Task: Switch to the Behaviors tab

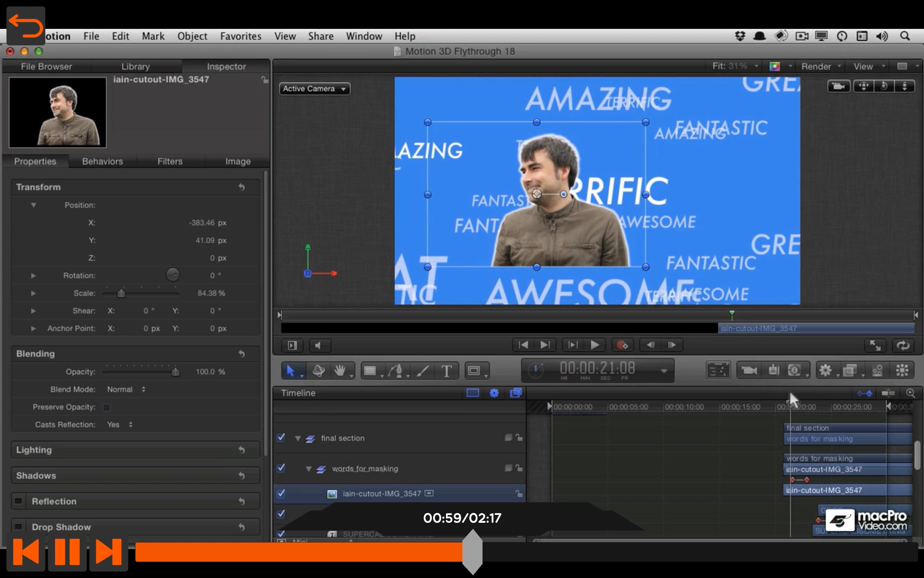Action: 102,161
